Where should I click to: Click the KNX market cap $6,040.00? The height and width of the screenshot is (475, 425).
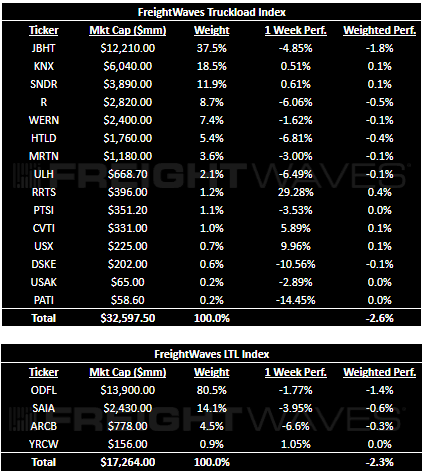pyautogui.click(x=128, y=66)
